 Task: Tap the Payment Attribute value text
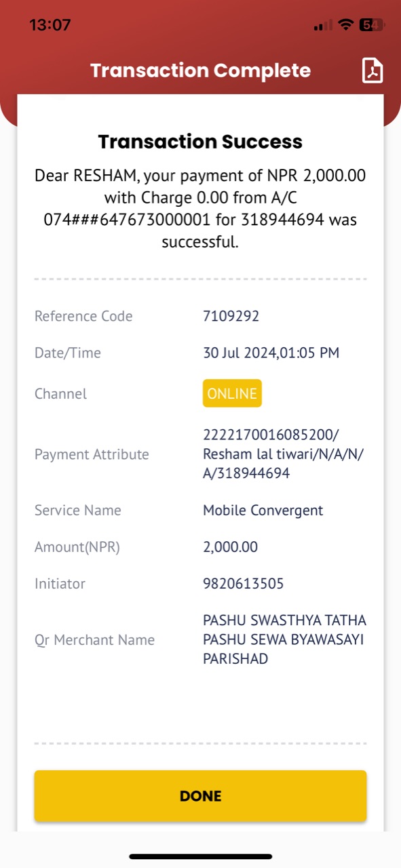(x=284, y=454)
